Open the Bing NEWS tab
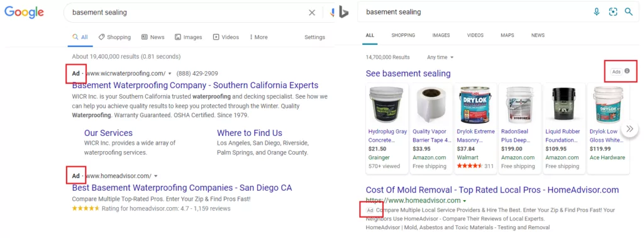The image size is (644, 238). click(x=538, y=35)
